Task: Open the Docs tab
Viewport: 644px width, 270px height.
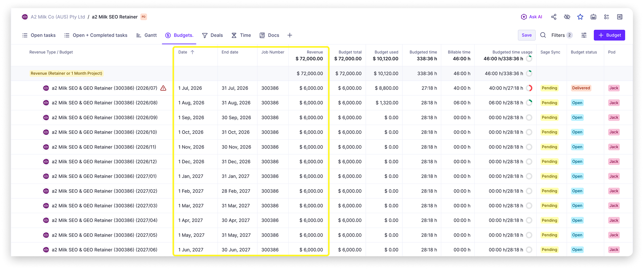Action: click(x=269, y=35)
